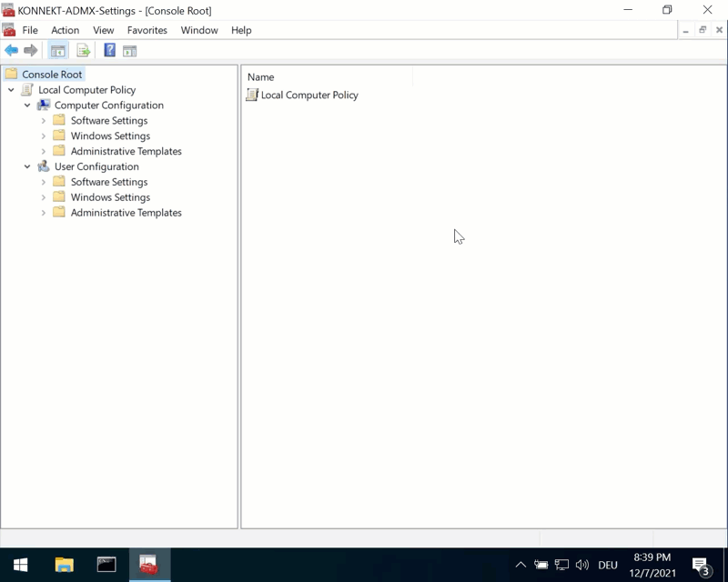Open the Action menu

[x=65, y=30]
